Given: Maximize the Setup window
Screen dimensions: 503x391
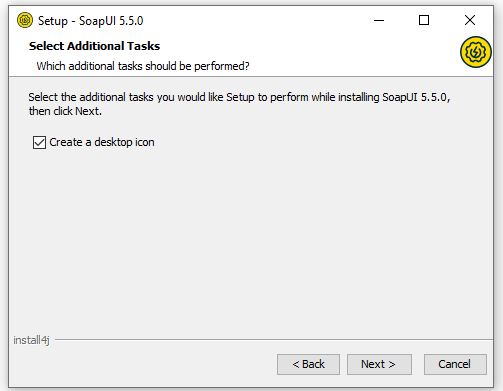Looking at the screenshot, I should [424, 20].
